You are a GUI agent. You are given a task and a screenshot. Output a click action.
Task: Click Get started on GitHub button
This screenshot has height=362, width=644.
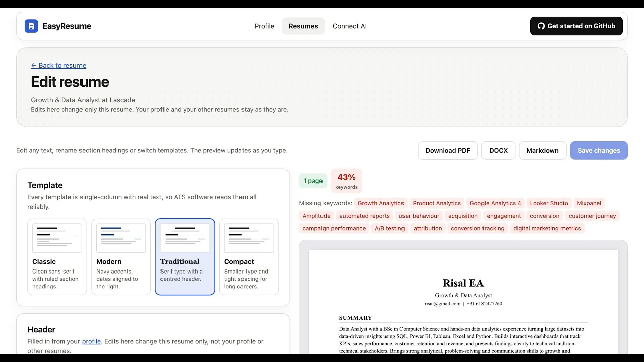tap(577, 26)
